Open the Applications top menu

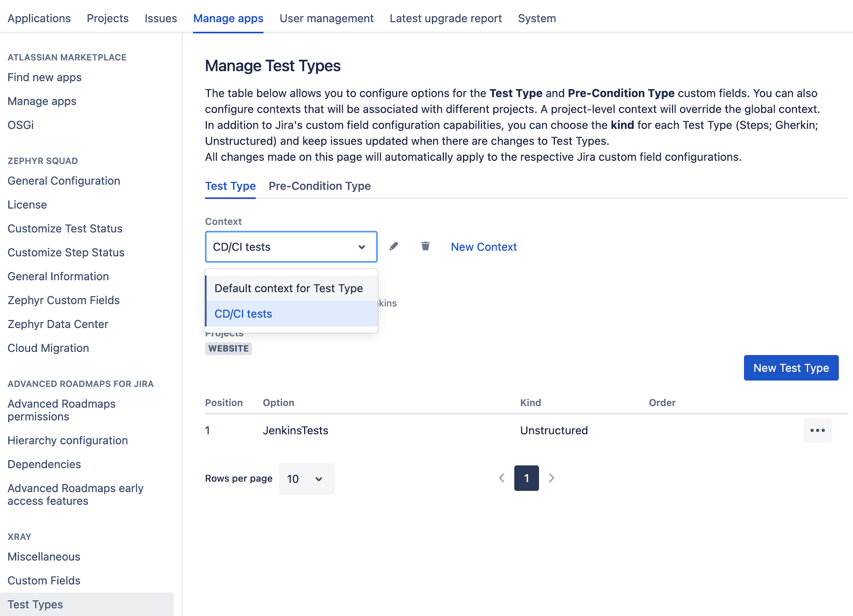[39, 19]
